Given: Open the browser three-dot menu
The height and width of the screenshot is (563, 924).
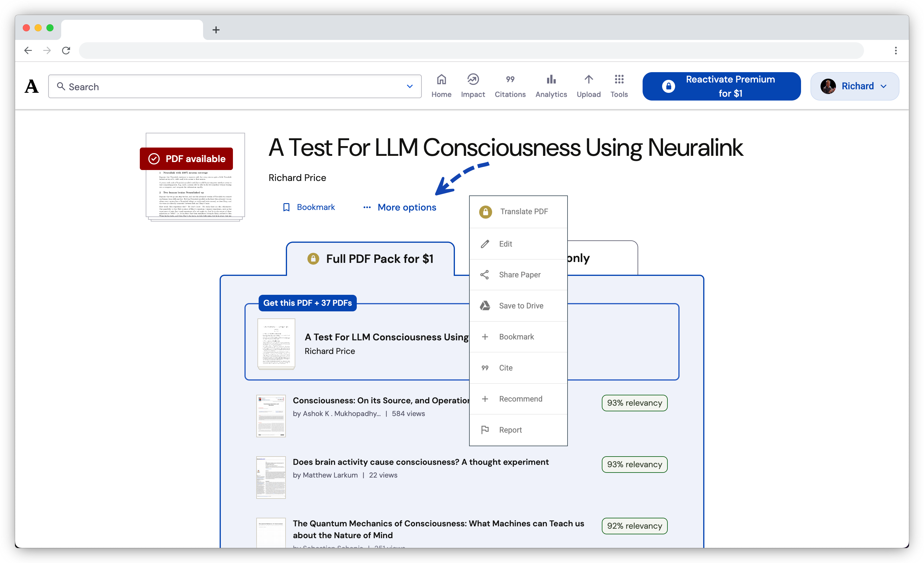Looking at the screenshot, I should pos(896,50).
